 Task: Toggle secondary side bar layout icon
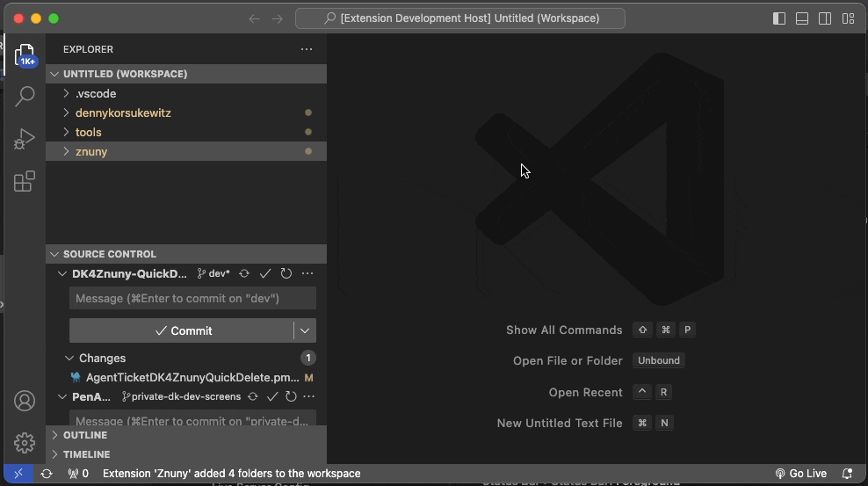[x=825, y=18]
